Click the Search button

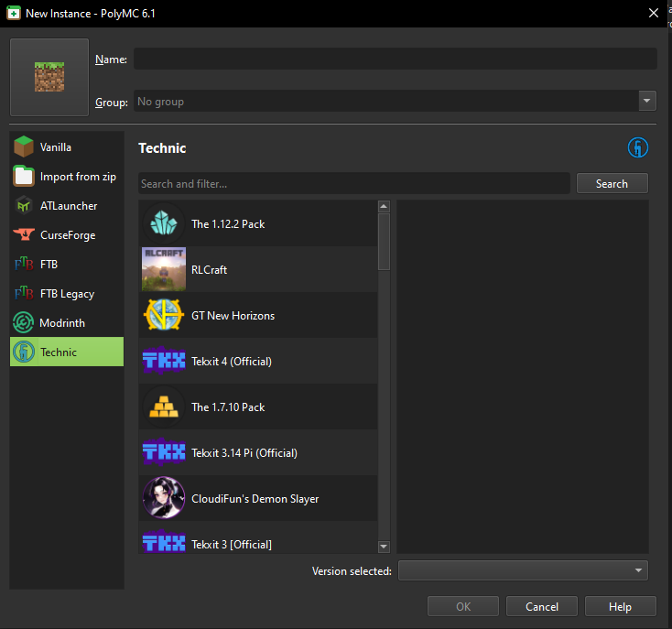[612, 183]
